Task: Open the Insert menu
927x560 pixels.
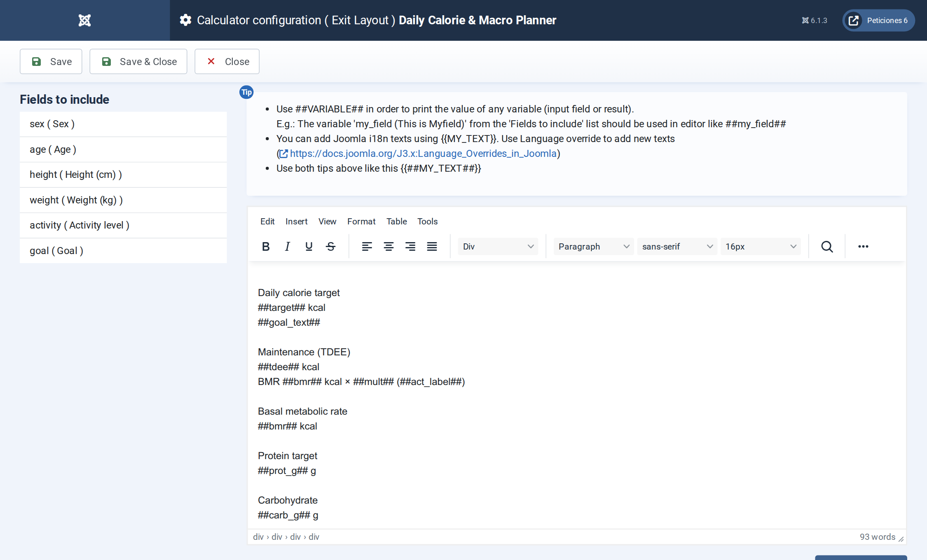Action: (296, 221)
